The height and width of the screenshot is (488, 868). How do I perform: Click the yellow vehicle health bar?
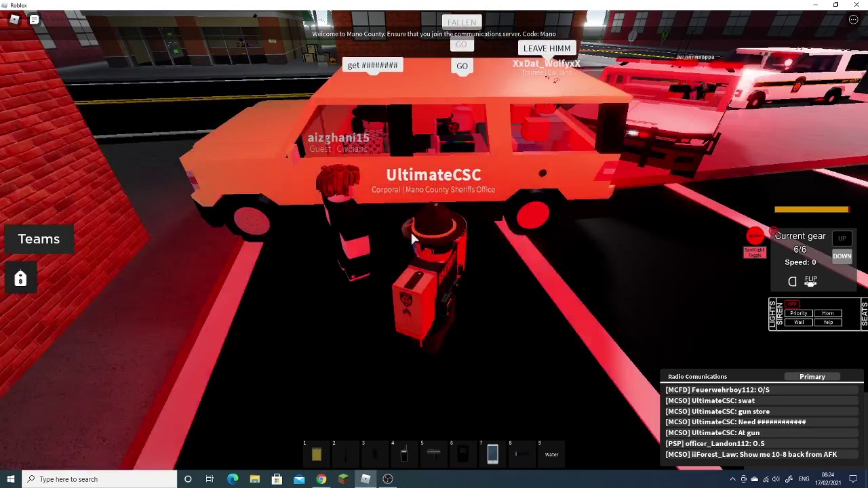812,209
